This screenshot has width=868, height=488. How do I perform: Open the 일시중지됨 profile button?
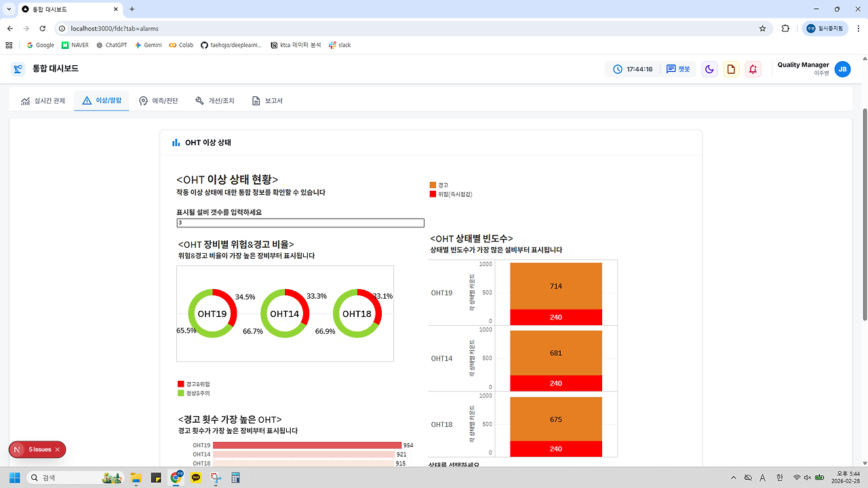(x=825, y=29)
